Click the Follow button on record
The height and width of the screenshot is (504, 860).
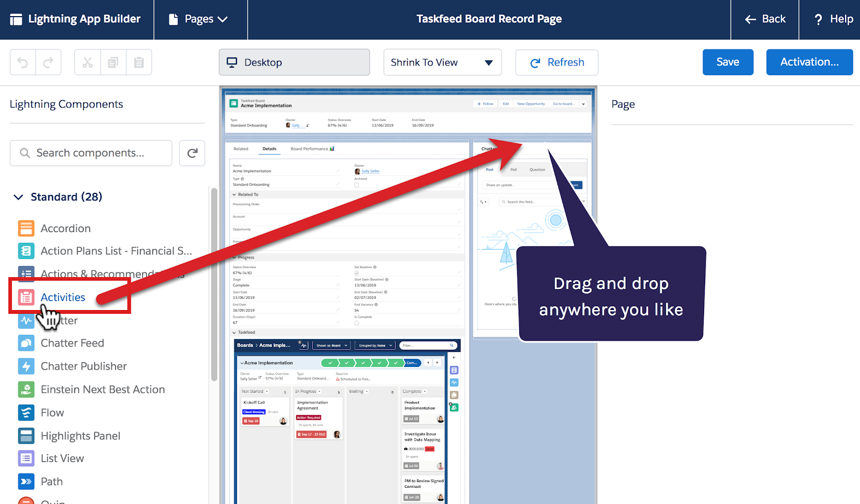click(x=485, y=104)
